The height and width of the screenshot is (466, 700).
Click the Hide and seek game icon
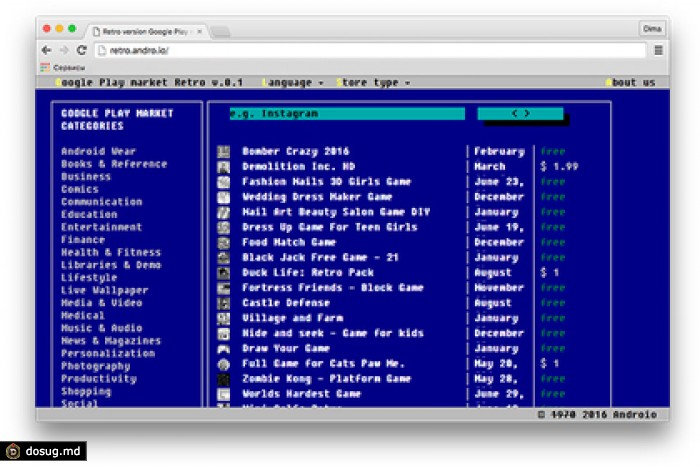(x=223, y=333)
